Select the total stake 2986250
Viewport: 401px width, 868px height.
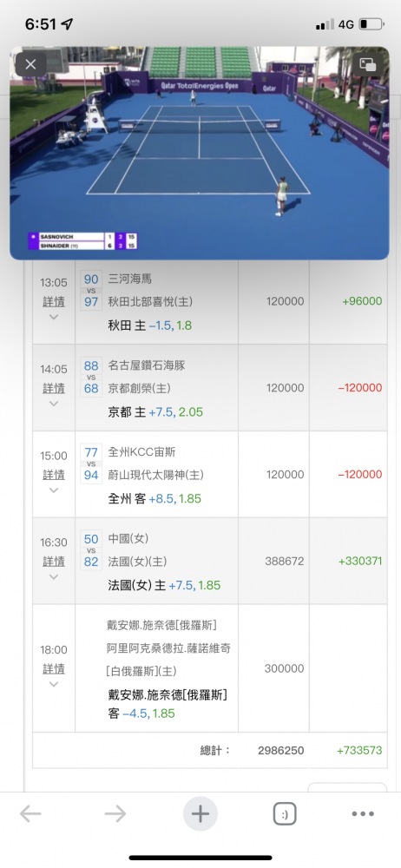pyautogui.click(x=281, y=751)
